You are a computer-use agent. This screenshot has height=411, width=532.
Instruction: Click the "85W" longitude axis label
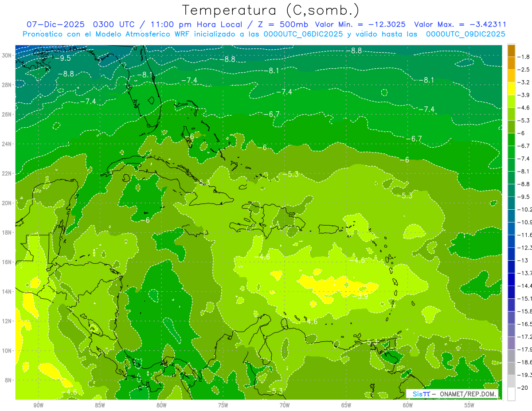(100, 405)
